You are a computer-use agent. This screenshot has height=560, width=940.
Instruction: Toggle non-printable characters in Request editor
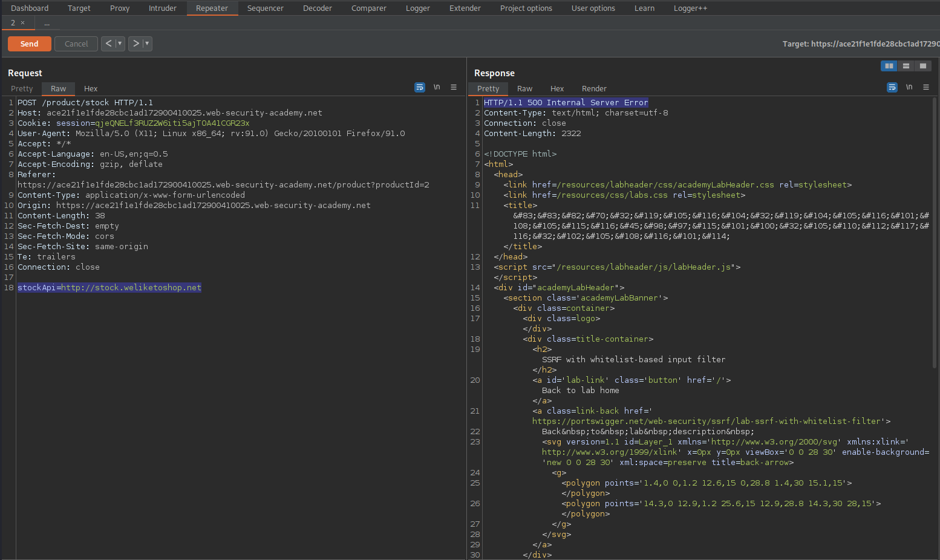click(x=437, y=88)
